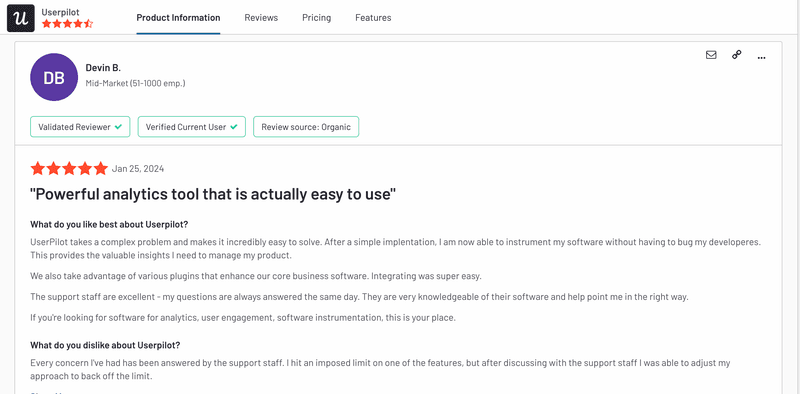800x394 pixels.
Task: Click the Jan 25, 2024 review date
Action: (x=138, y=169)
